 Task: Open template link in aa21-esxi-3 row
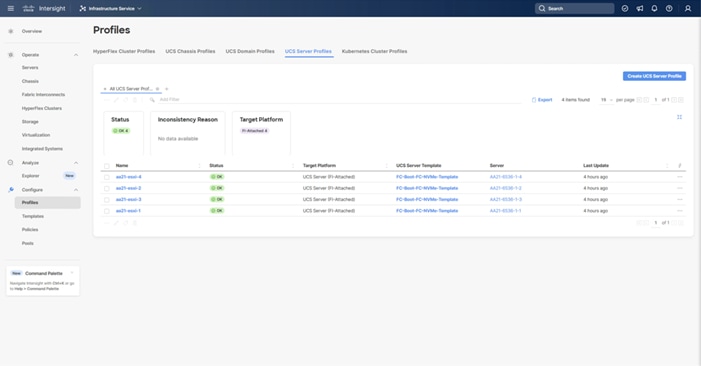pos(427,199)
